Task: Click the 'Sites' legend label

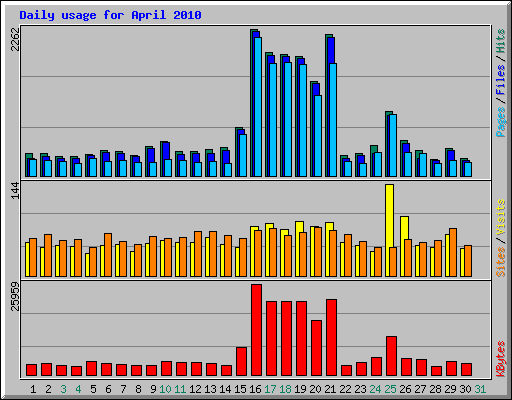Action: [501, 262]
